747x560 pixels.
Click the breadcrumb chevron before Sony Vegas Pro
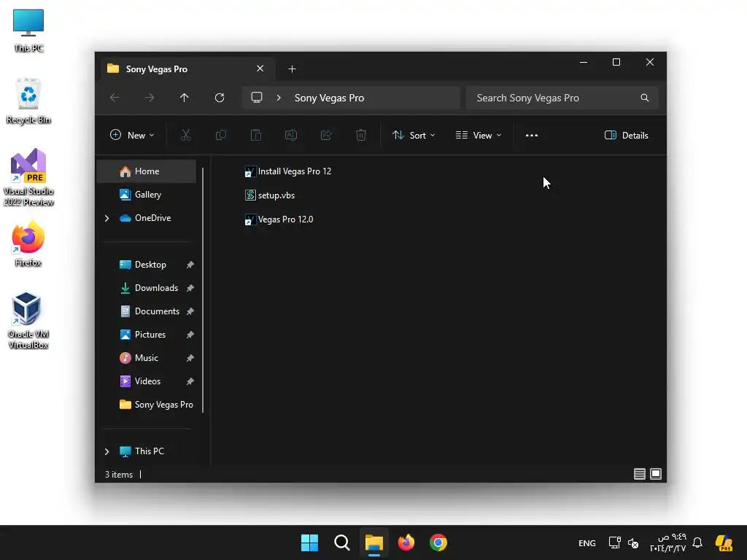(279, 98)
